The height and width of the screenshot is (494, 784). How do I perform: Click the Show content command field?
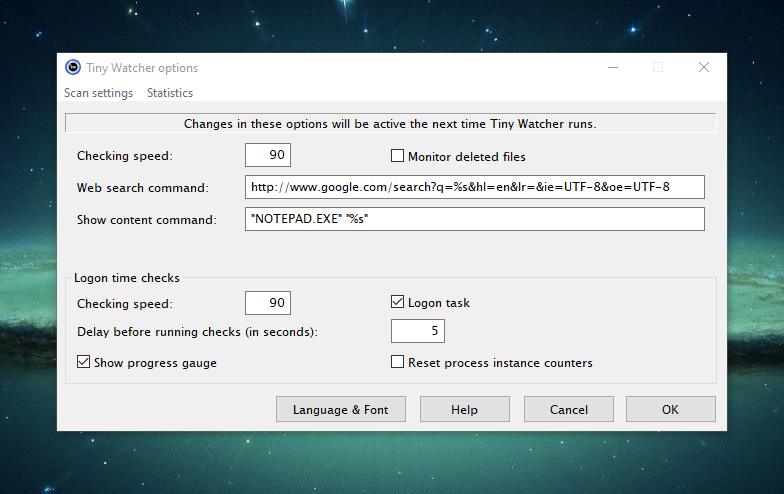pyautogui.click(x=474, y=219)
